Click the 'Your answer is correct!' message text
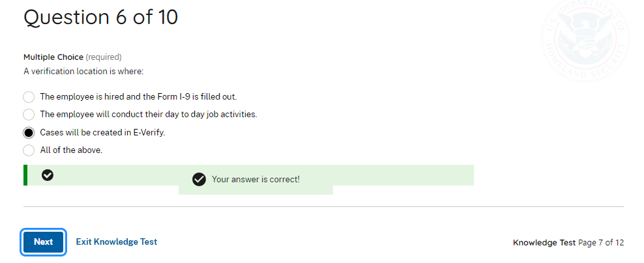 coord(256,179)
